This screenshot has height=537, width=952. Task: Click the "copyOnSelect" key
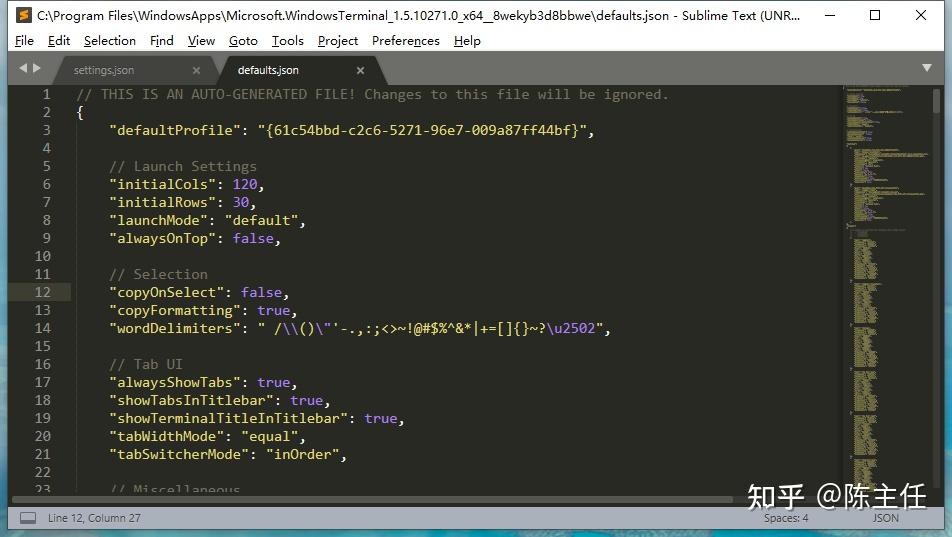pos(166,292)
